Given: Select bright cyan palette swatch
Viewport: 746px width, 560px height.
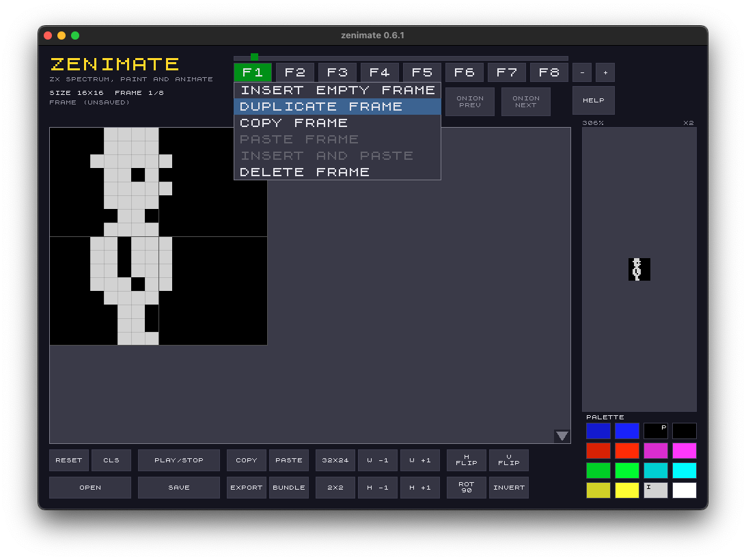Looking at the screenshot, I should pyautogui.click(x=684, y=470).
